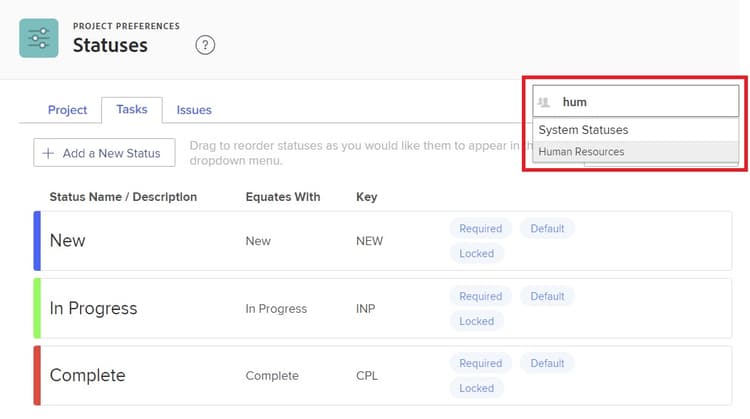This screenshot has height=419, width=750.
Task: Select System Statuses from the dropdown list
Action: tap(583, 130)
